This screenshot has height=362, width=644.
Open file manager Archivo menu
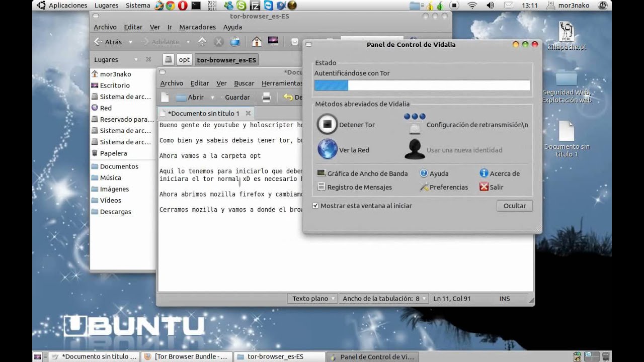coord(105,27)
